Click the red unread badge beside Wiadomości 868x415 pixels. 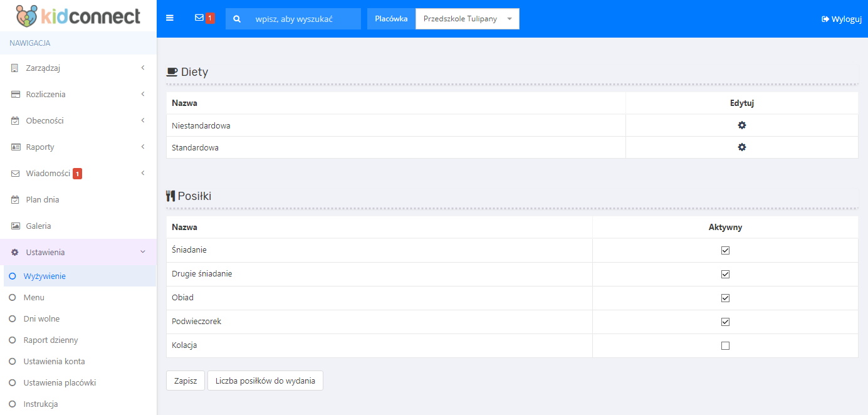tap(78, 174)
